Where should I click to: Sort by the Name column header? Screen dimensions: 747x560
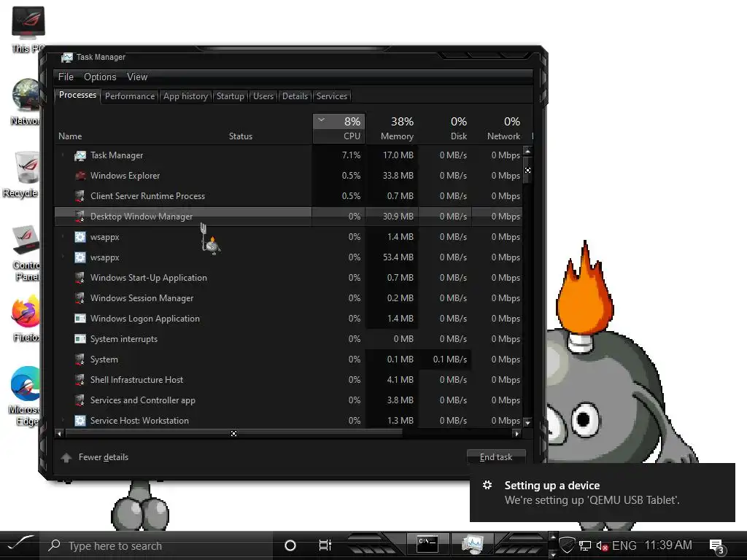point(70,136)
